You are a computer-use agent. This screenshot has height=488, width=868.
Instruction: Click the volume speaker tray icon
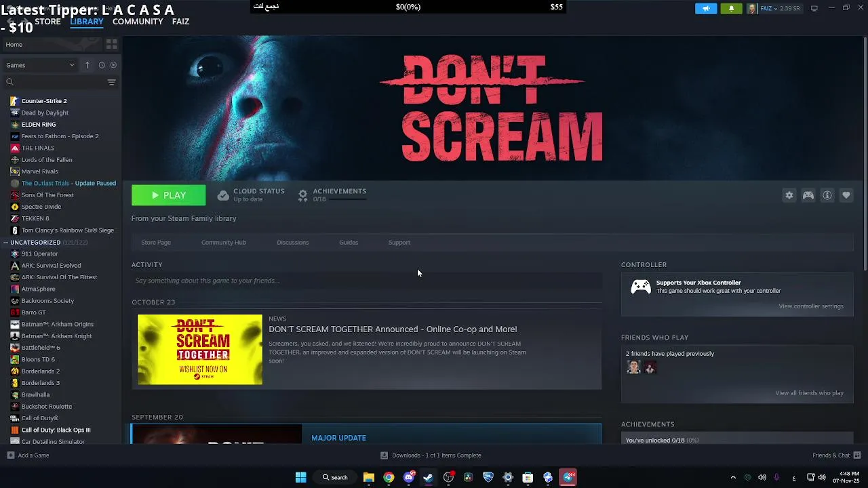click(762, 477)
